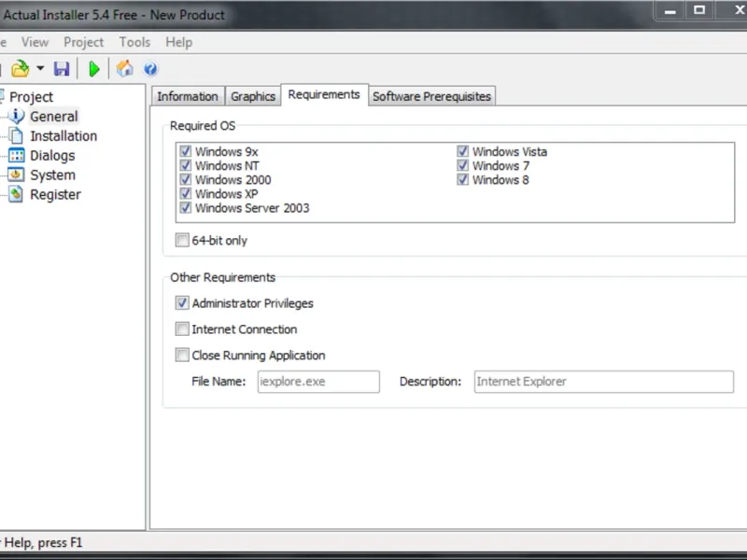Open the General tree item
747x560 pixels.
pos(54,116)
